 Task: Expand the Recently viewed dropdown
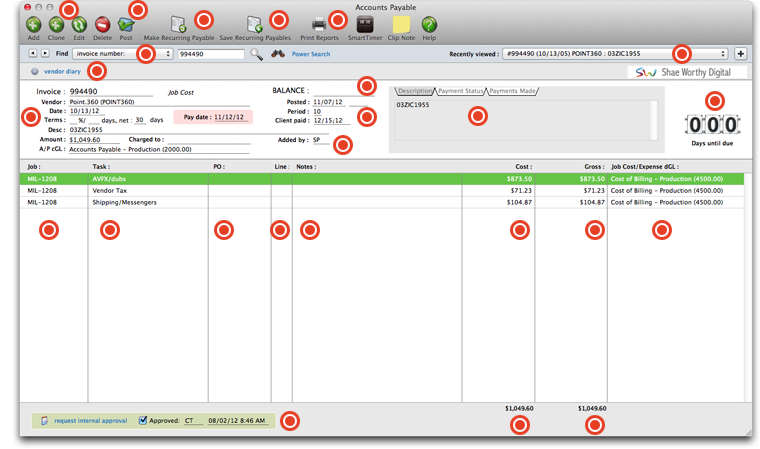coord(614,54)
